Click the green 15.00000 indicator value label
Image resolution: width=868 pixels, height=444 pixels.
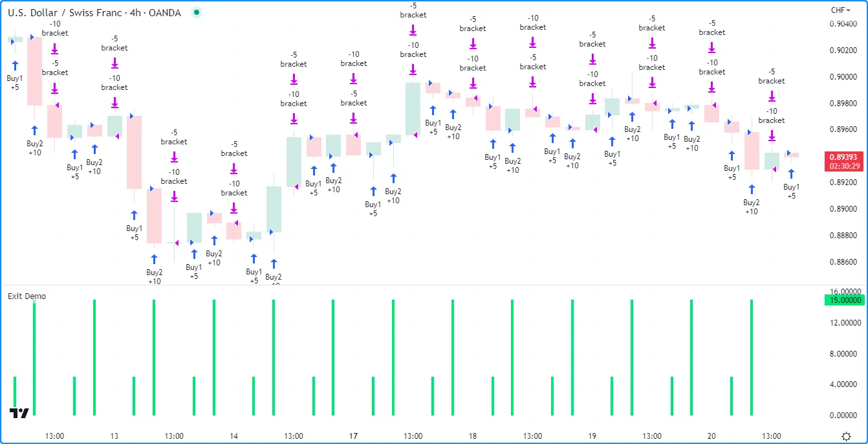click(843, 300)
